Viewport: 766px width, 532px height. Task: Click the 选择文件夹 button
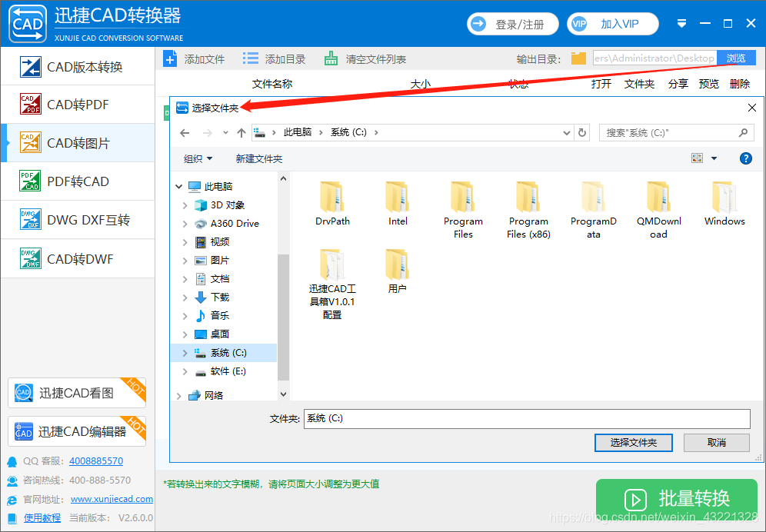tap(634, 443)
